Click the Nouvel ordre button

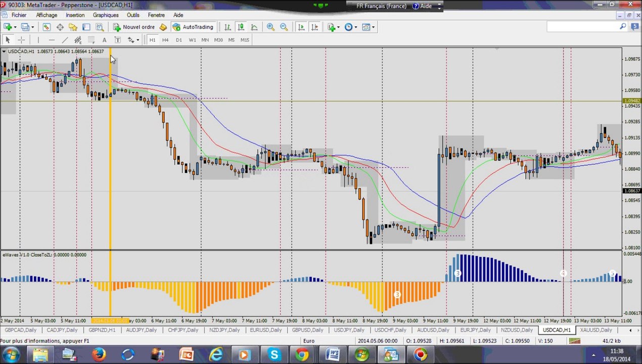coord(134,27)
